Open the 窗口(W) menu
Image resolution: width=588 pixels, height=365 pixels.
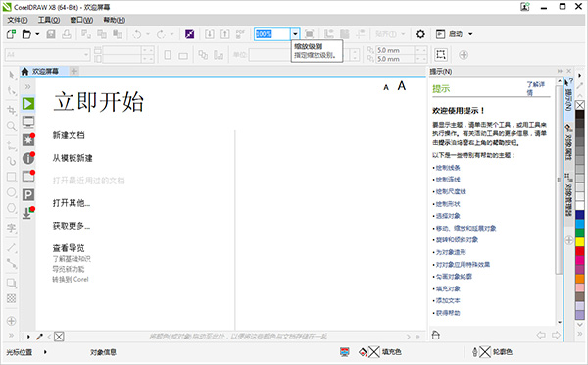click(x=81, y=20)
